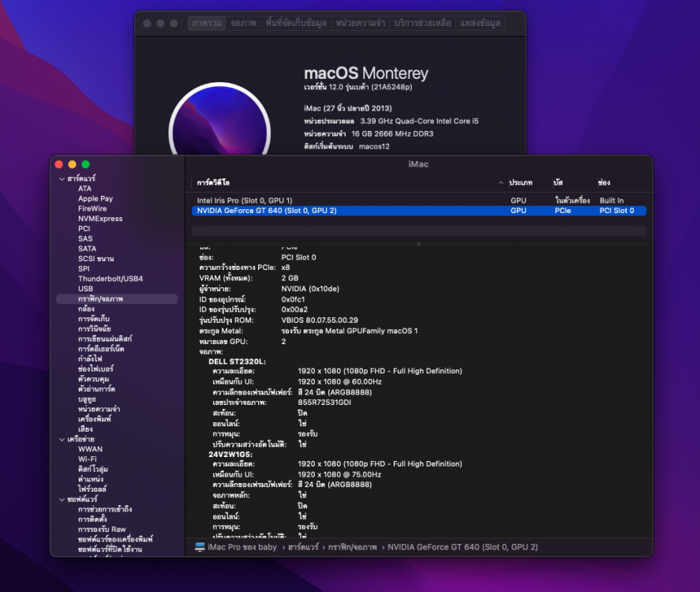Click the ช่อง column header

[604, 182]
